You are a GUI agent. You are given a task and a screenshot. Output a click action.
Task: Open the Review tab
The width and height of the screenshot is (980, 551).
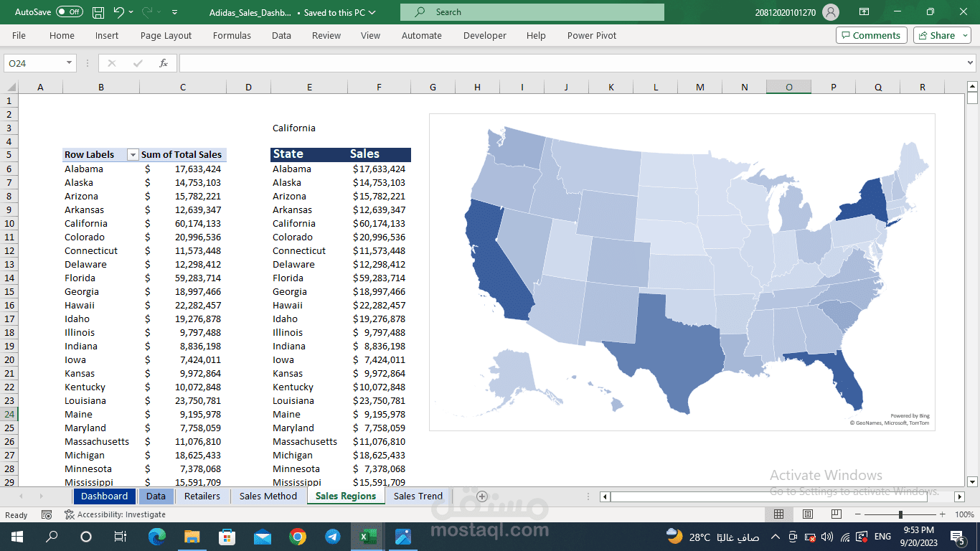[x=326, y=35]
